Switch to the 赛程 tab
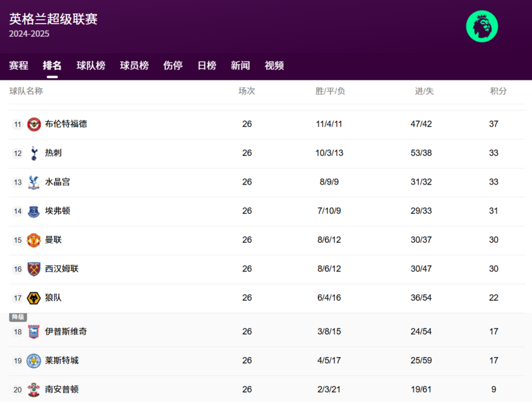 tap(18, 65)
